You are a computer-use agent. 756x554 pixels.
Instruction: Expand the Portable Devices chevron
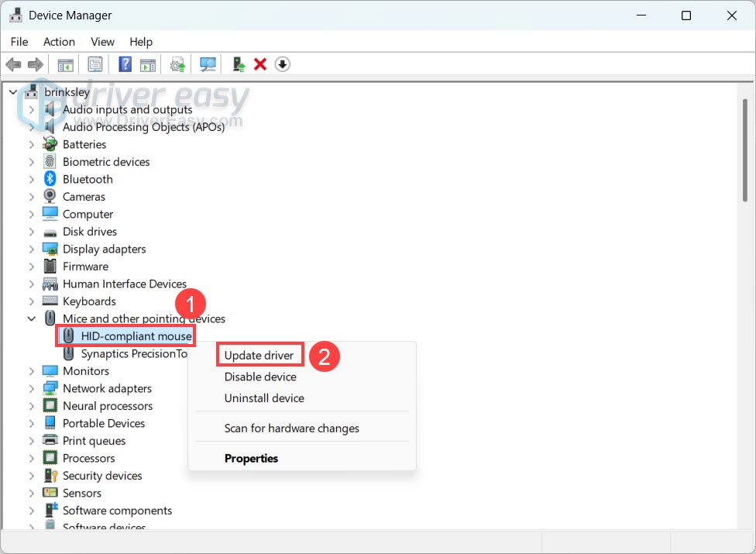[31, 423]
